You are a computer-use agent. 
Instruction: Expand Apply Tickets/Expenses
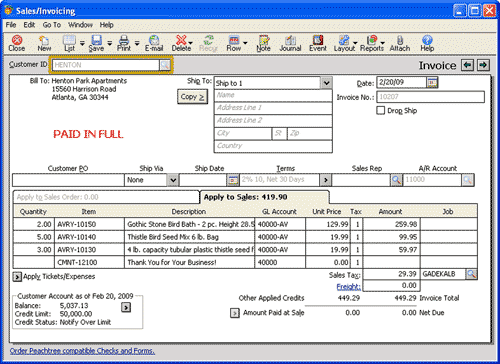pos(17,277)
